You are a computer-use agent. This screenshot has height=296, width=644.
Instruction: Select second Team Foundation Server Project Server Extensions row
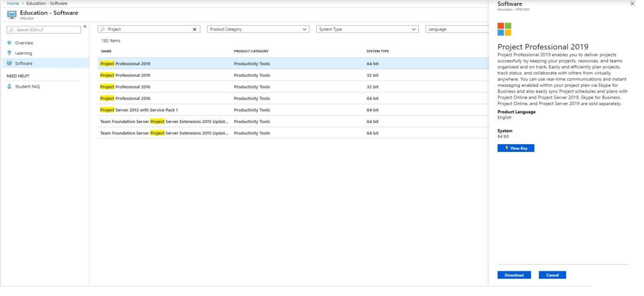tap(293, 133)
